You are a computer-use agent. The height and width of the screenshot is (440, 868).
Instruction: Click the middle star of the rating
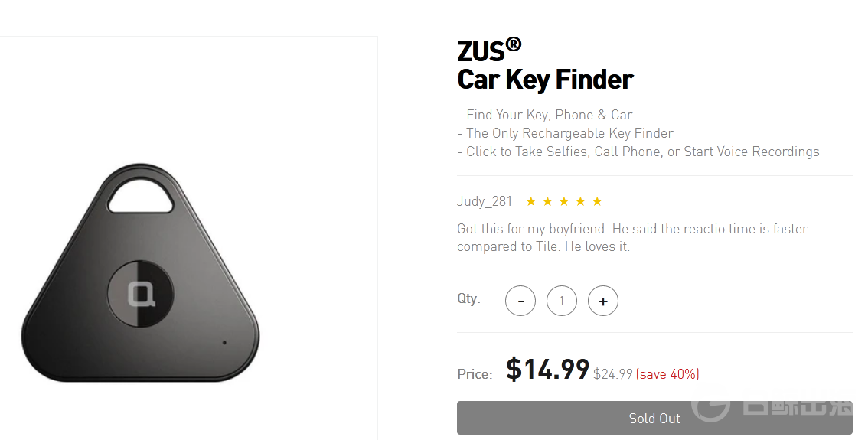coord(564,201)
